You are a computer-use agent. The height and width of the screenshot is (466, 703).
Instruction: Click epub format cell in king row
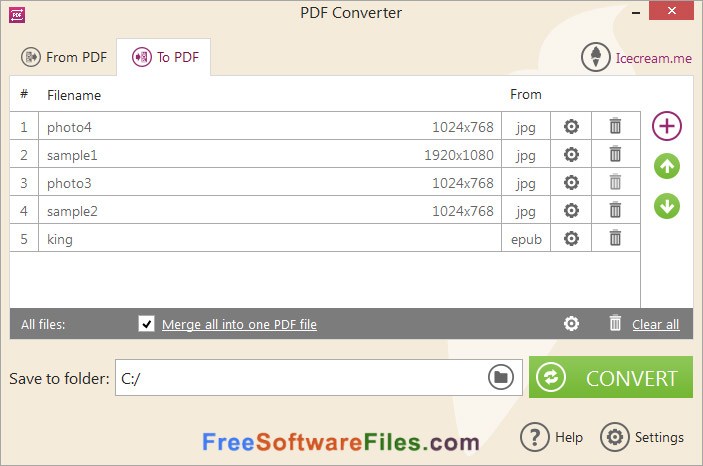pyautogui.click(x=526, y=239)
